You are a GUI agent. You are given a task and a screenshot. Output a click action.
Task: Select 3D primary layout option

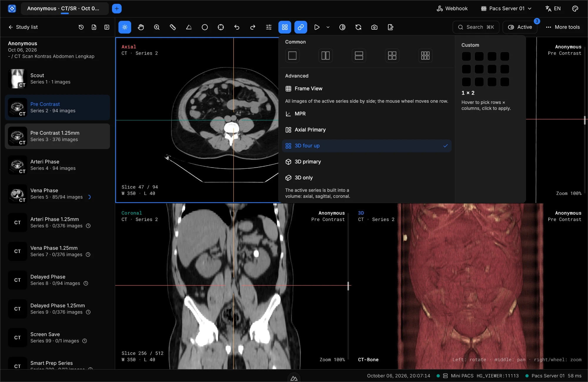point(367,162)
